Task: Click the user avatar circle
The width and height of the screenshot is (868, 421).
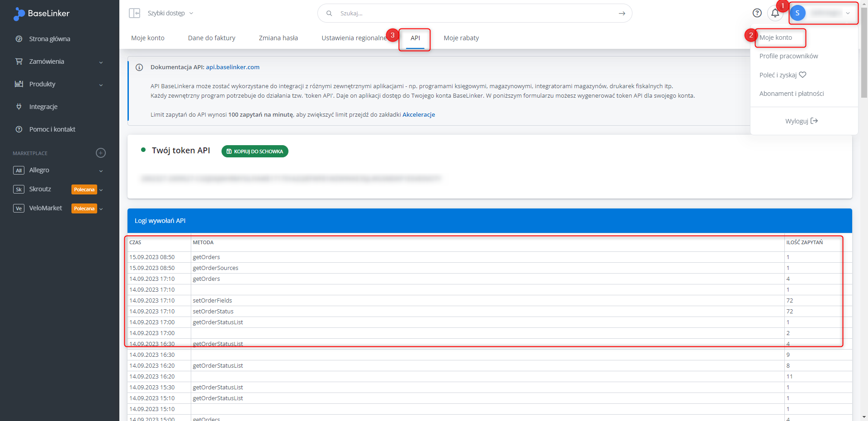Action: click(x=797, y=13)
